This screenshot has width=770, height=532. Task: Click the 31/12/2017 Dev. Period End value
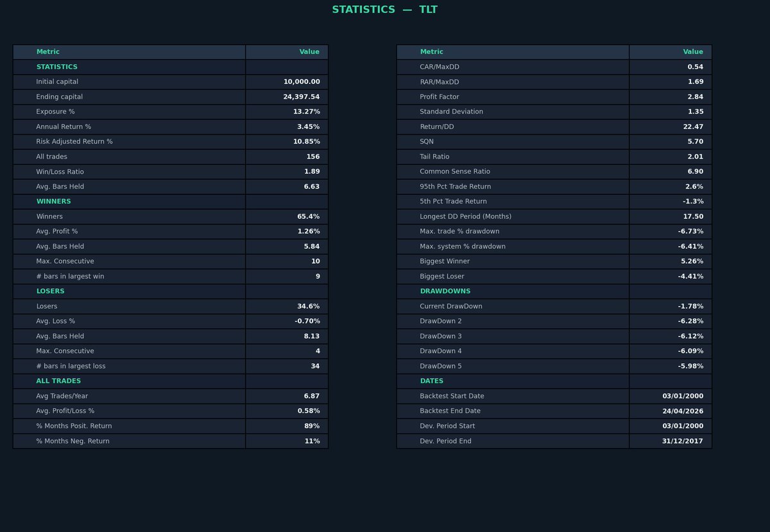[x=683, y=442]
